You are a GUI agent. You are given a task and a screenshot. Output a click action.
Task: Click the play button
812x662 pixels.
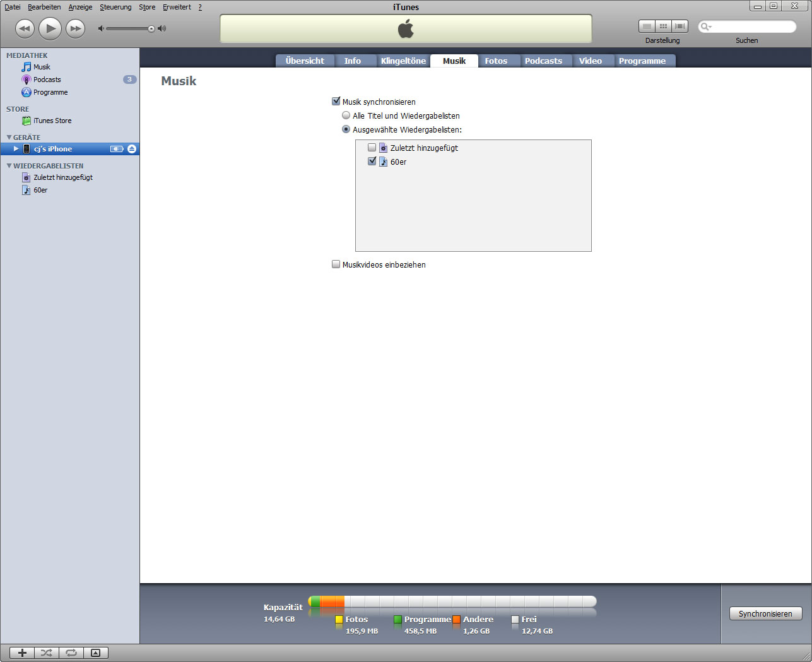click(50, 28)
